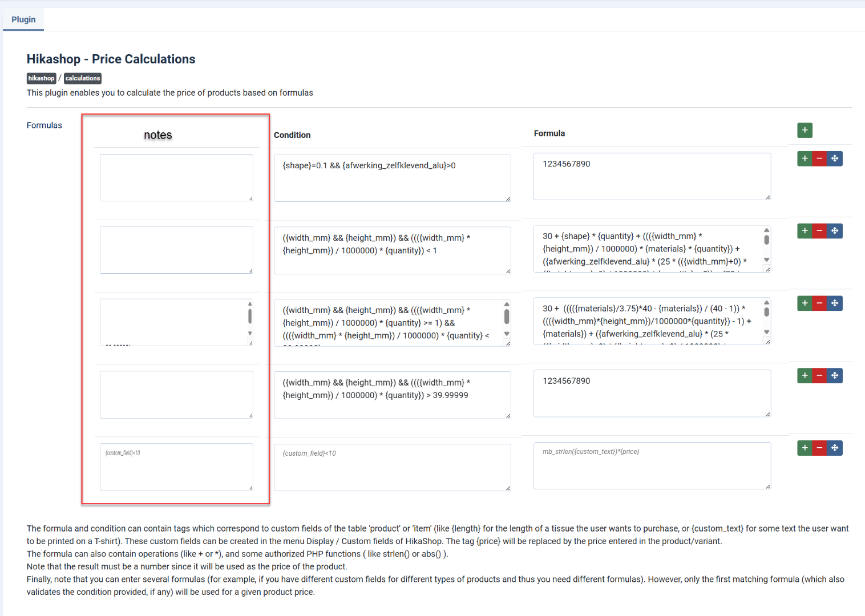Edit the formula starting '30 + (((({materials}/3.75)'
The width and height of the screenshot is (865, 616).
[652, 321]
